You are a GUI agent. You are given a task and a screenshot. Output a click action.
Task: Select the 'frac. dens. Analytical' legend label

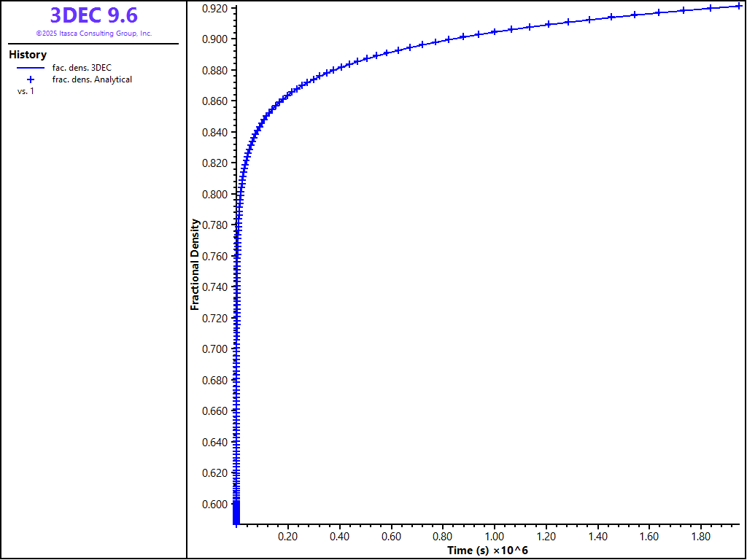[92, 79]
